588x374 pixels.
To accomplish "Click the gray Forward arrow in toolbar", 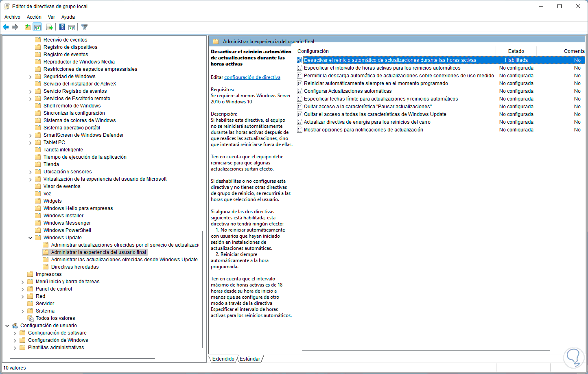I will [15, 27].
